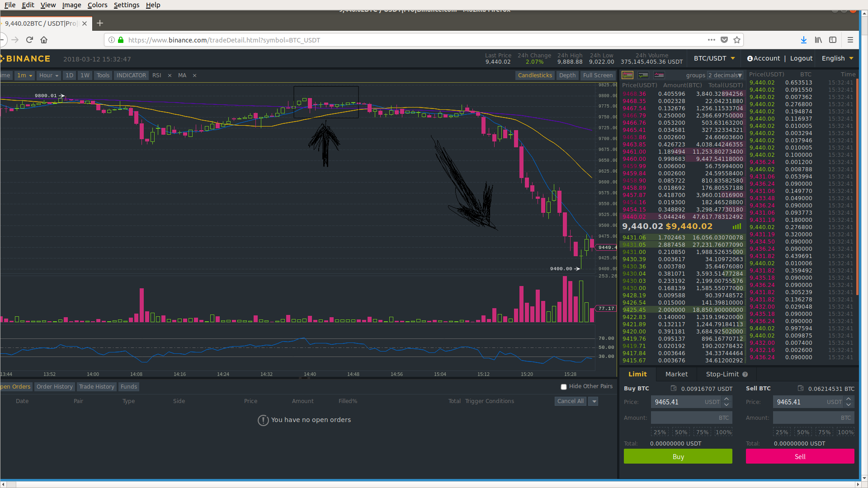Switch the chart to Depth view

pyautogui.click(x=567, y=75)
